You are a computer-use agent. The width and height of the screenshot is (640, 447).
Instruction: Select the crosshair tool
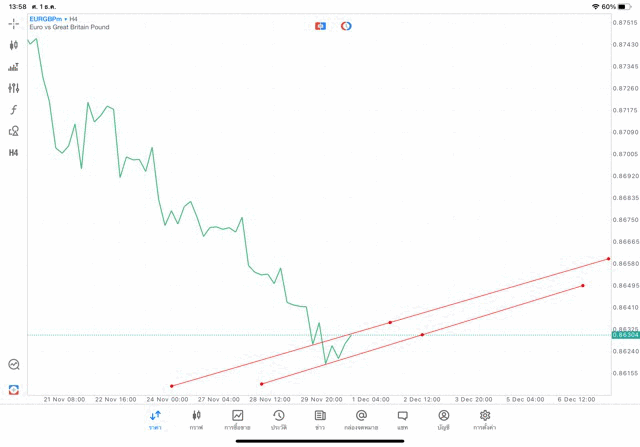pyautogui.click(x=14, y=23)
